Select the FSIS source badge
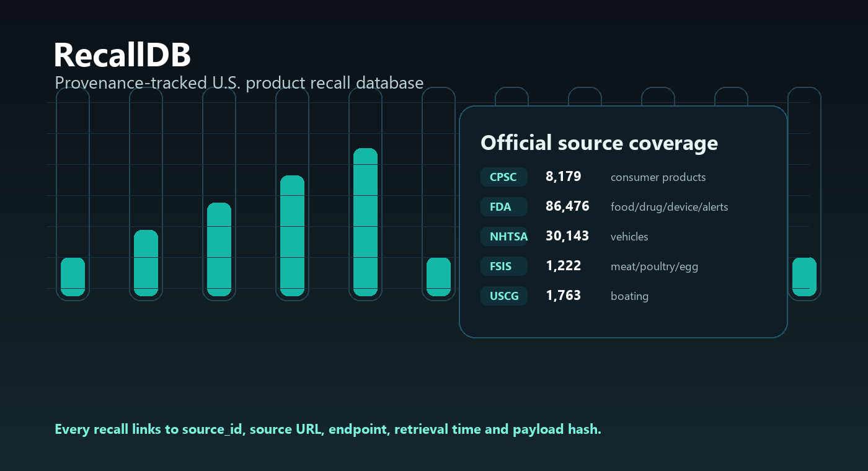This screenshot has width=868, height=471. coord(504,266)
